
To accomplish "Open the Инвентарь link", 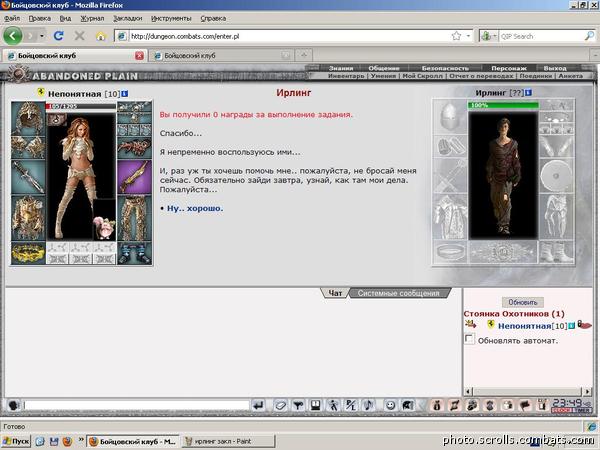I will click(346, 76).
